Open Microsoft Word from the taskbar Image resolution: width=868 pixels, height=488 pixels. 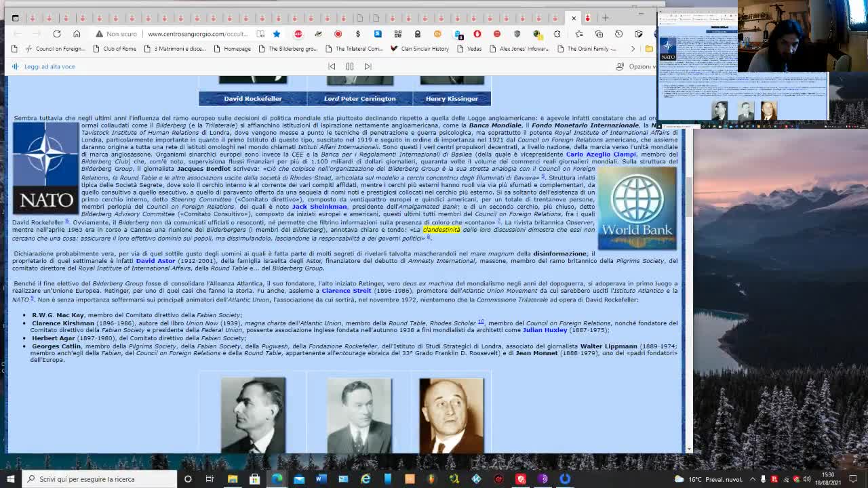tap(321, 479)
